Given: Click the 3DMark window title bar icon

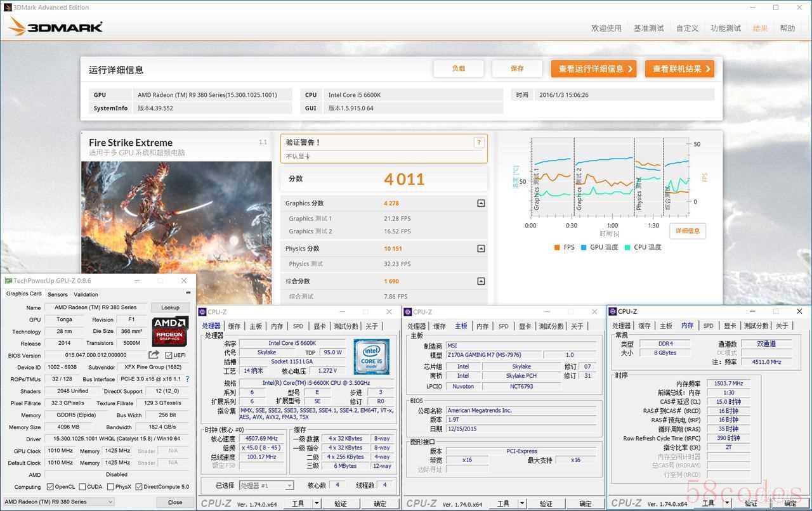Looking at the screenshot, I should tap(7, 8).
